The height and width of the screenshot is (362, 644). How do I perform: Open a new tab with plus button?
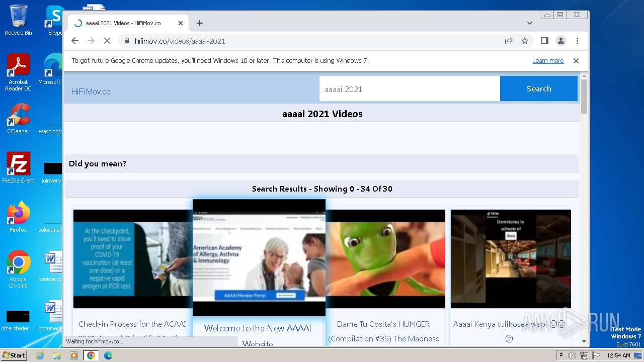(200, 23)
